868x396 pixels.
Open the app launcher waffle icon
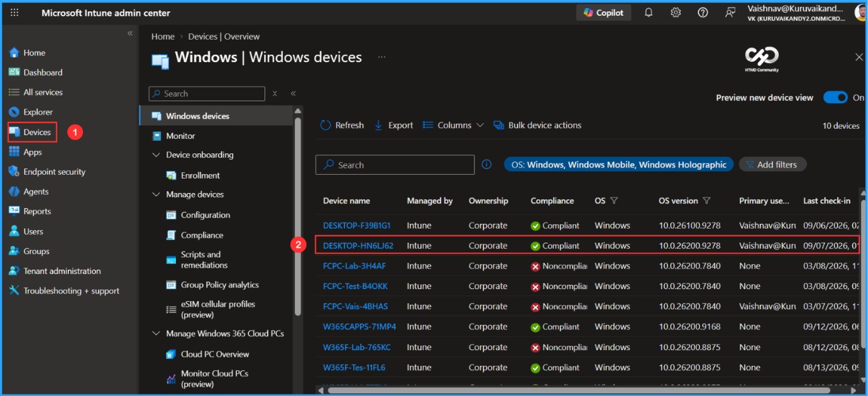(14, 13)
